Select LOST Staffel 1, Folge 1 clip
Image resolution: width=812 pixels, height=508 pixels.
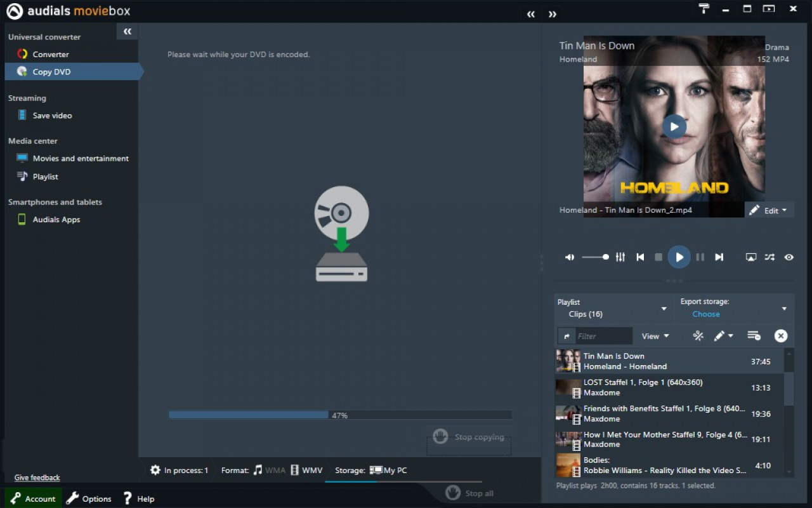click(669, 387)
